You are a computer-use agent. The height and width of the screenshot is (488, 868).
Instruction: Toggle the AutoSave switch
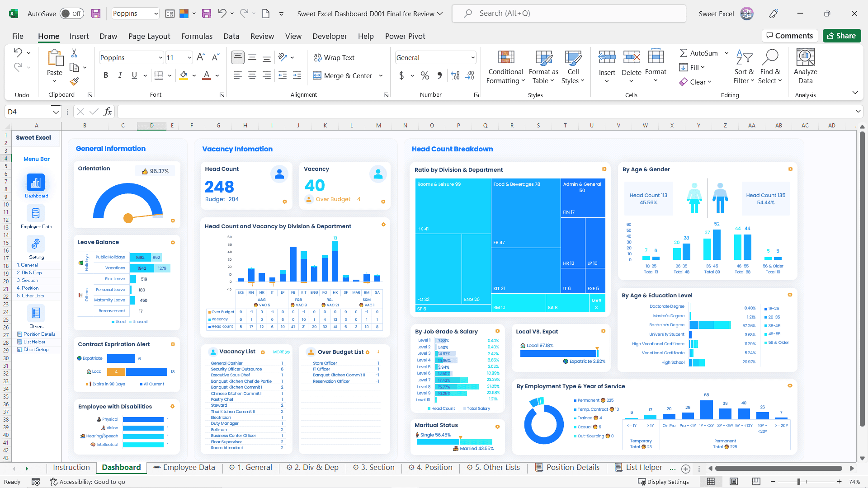(x=71, y=14)
